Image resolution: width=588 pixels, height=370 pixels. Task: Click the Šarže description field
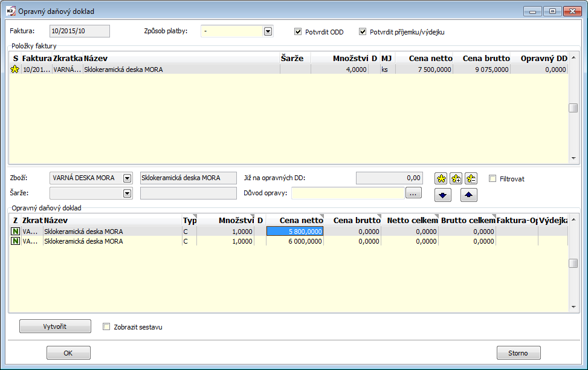pyautogui.click(x=189, y=193)
